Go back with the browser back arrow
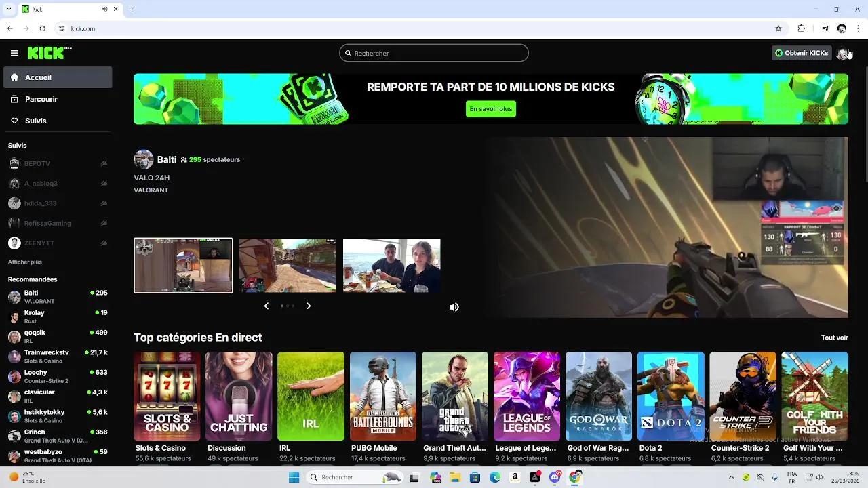 (10, 28)
